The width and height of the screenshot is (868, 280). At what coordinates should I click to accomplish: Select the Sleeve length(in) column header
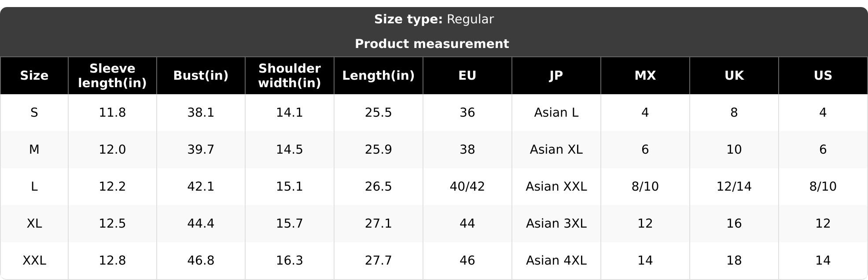click(x=112, y=76)
